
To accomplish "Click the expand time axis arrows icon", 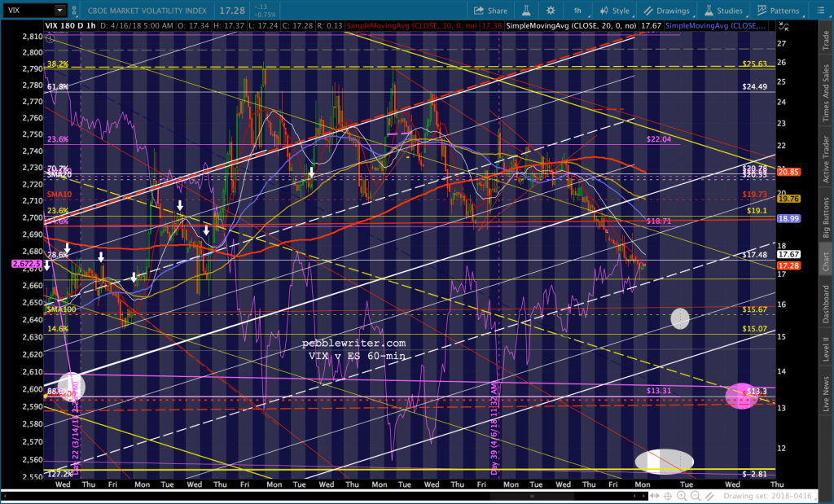I will [x=655, y=496].
